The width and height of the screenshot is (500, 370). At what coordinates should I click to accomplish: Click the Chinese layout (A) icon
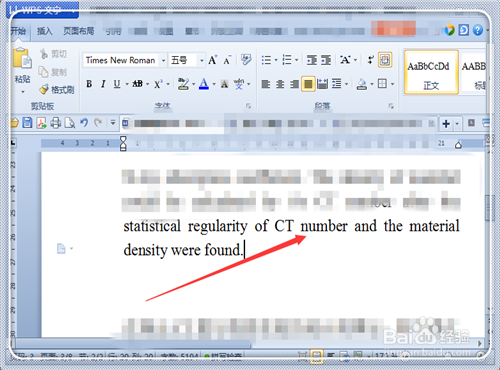coord(345,60)
